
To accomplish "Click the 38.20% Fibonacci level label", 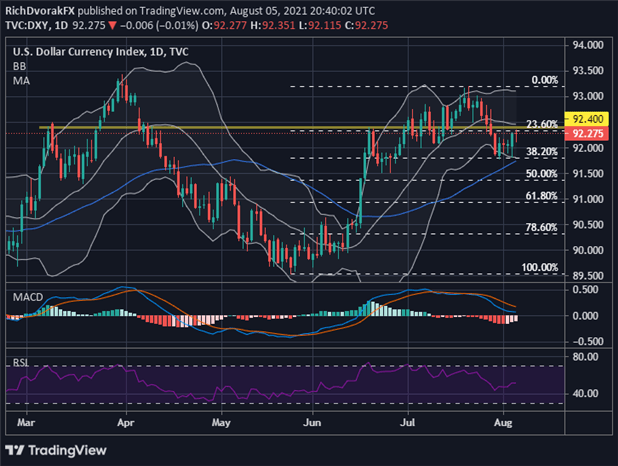I will (542, 152).
